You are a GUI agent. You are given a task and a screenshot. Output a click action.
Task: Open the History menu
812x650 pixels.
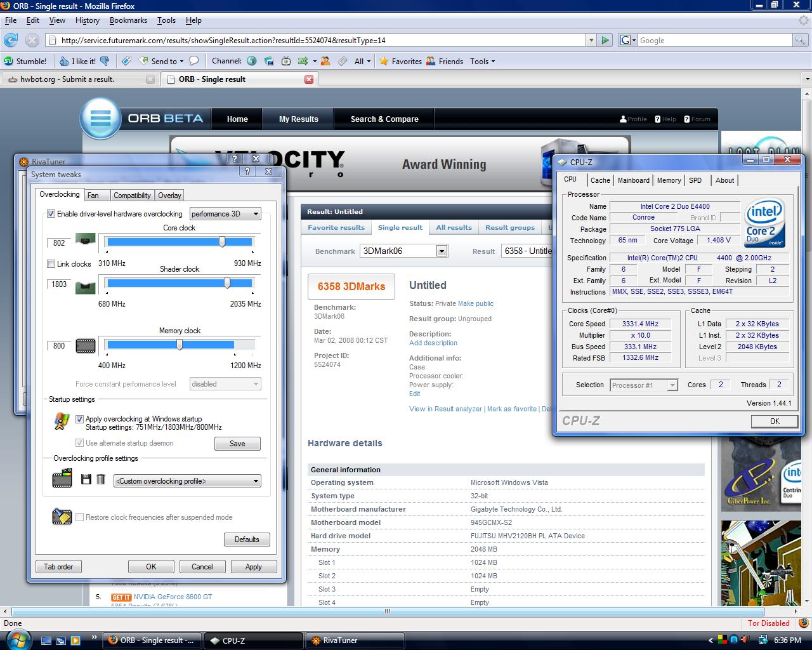(87, 20)
